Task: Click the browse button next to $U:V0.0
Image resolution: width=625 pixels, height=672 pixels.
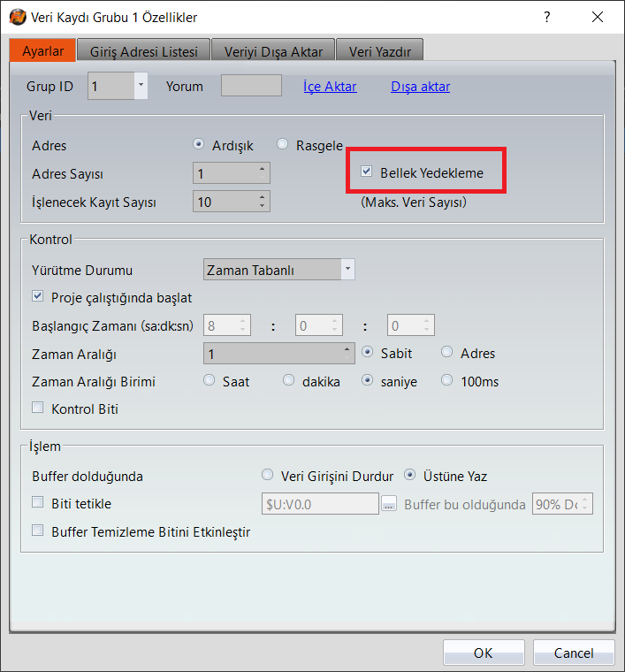Action: coord(388,504)
